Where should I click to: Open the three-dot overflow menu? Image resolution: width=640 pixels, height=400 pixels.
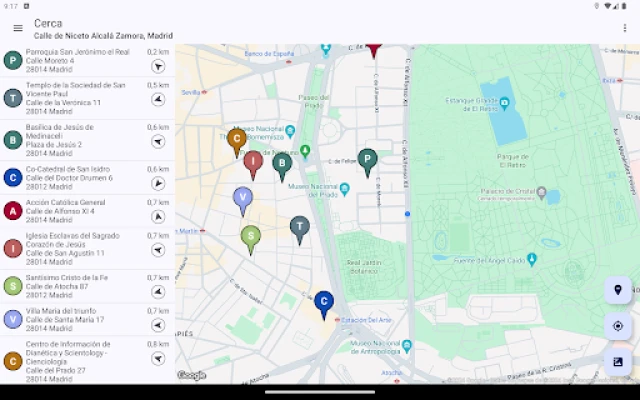point(624,28)
